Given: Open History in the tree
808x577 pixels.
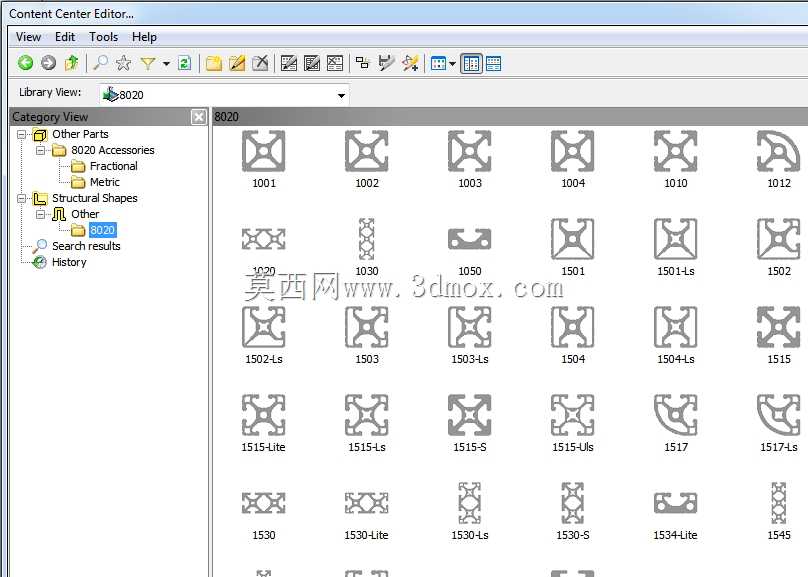Looking at the screenshot, I should [x=69, y=262].
